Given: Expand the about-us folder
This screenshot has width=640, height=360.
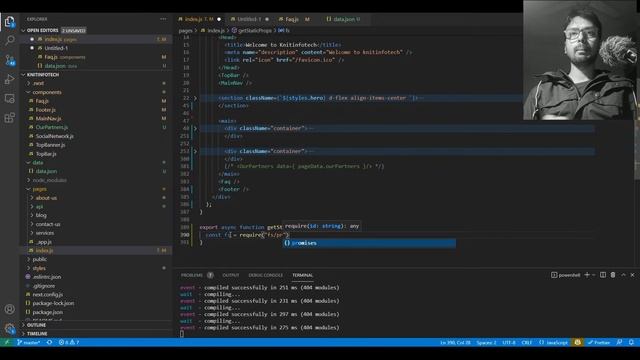Looking at the screenshot, I should coord(32,198).
